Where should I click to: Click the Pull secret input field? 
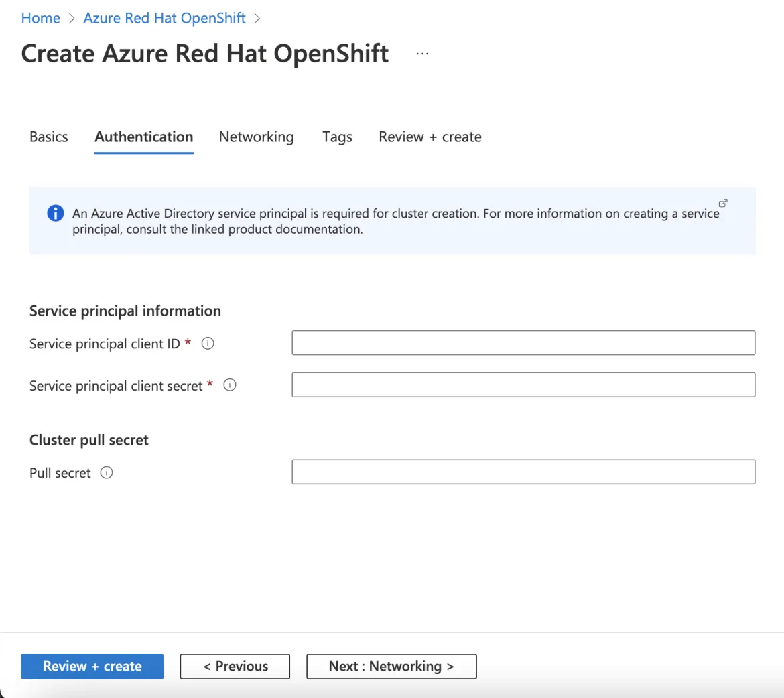(523, 472)
